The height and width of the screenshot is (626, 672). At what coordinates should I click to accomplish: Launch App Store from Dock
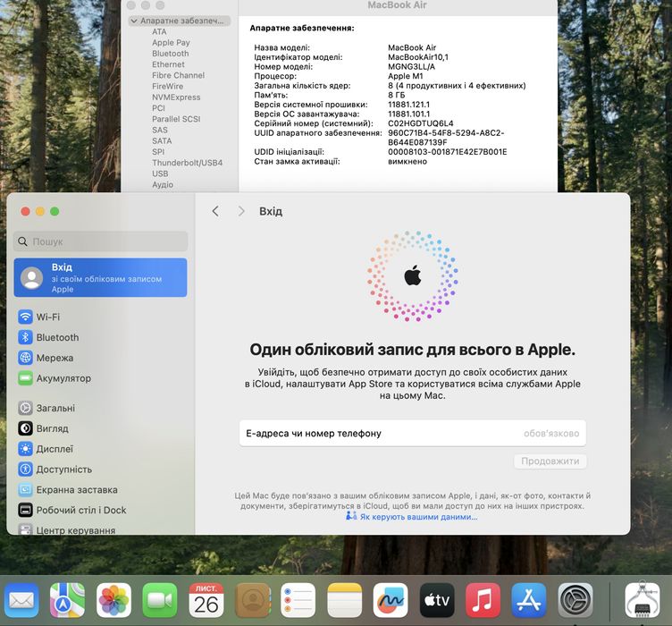tap(529, 600)
